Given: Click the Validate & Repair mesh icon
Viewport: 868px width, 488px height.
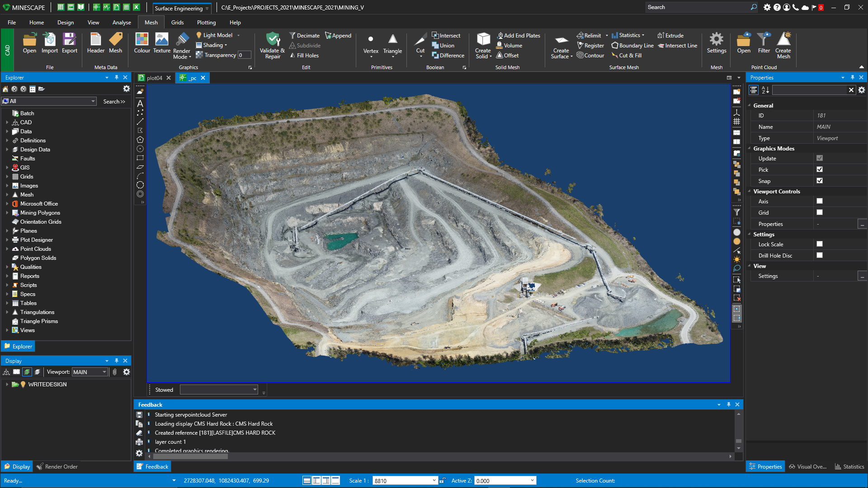Looking at the screenshot, I should (273, 40).
